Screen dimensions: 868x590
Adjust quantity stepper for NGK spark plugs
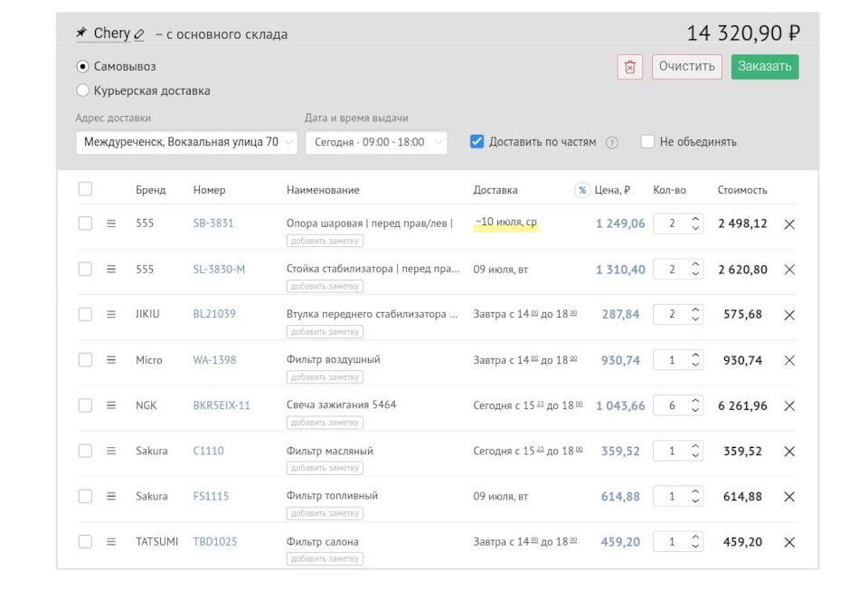(695, 405)
